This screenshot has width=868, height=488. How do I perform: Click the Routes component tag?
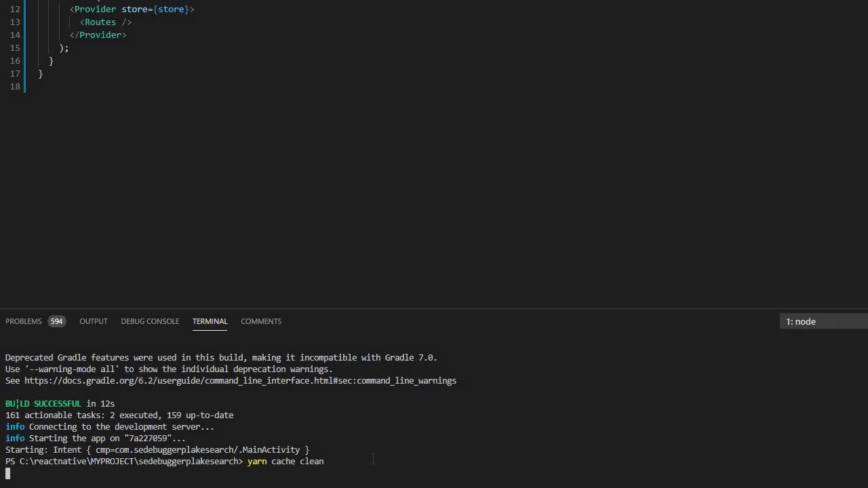click(100, 22)
